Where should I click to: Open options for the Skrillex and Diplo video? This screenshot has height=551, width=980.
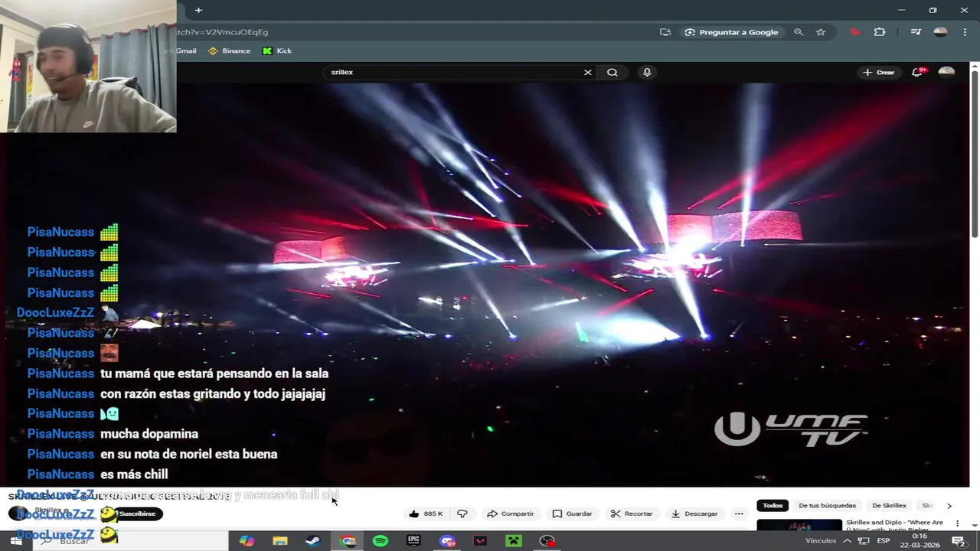(x=957, y=523)
